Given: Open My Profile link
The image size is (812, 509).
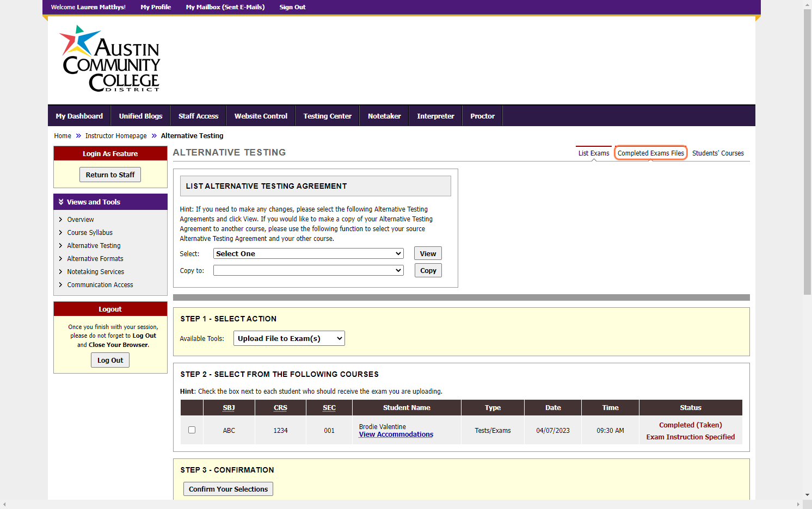Looking at the screenshot, I should 156,7.
